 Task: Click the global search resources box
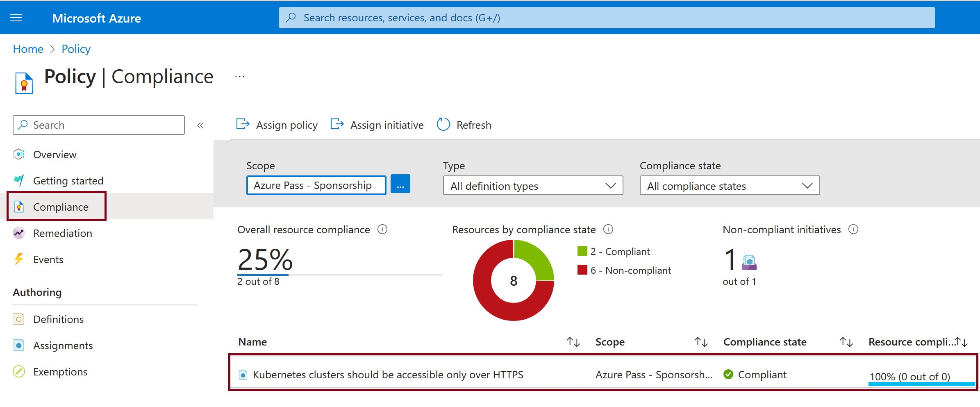607,18
